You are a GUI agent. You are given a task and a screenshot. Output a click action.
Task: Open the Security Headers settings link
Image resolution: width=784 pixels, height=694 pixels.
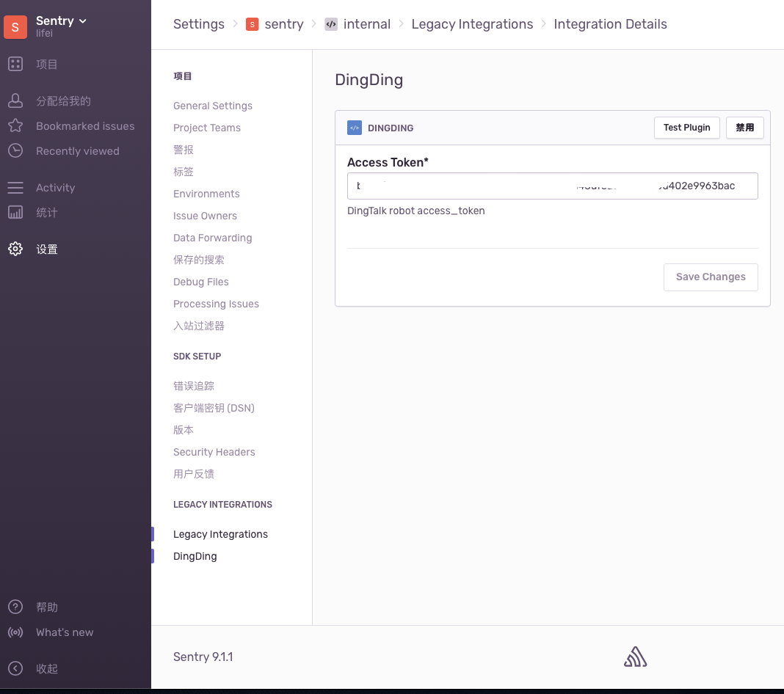[214, 452]
